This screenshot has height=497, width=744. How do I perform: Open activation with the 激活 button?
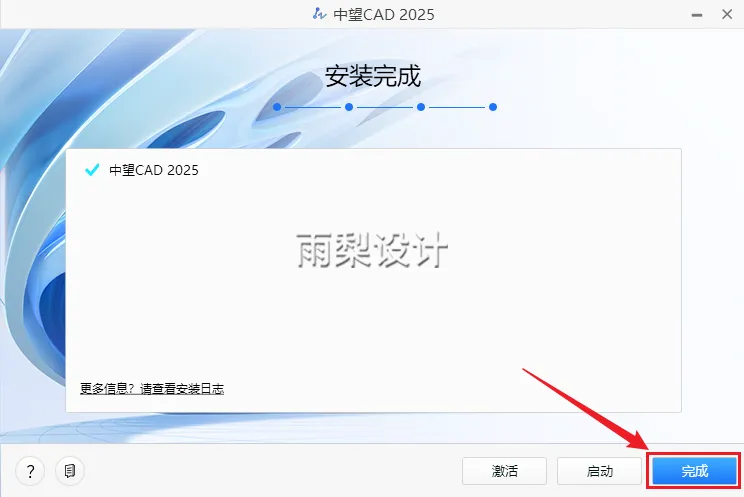pyautogui.click(x=504, y=471)
